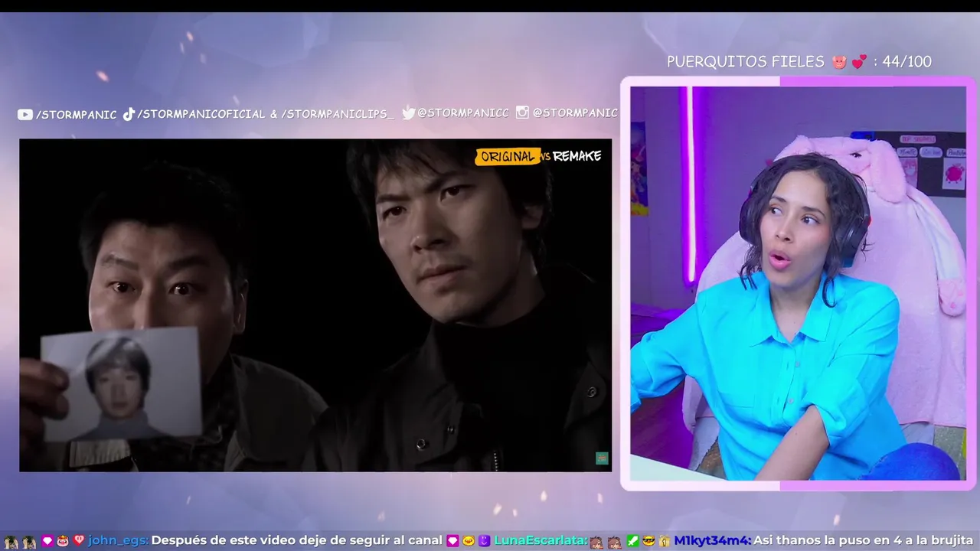Screen dimensions: 980x551
Task: Select the /STORMPANICOFICIAL & /STORMPANICLIPS_ text
Action: click(x=266, y=114)
